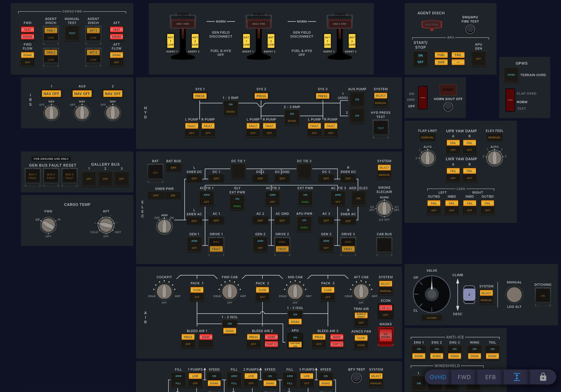Turn the AFT CAB temperature knob

click(361, 291)
